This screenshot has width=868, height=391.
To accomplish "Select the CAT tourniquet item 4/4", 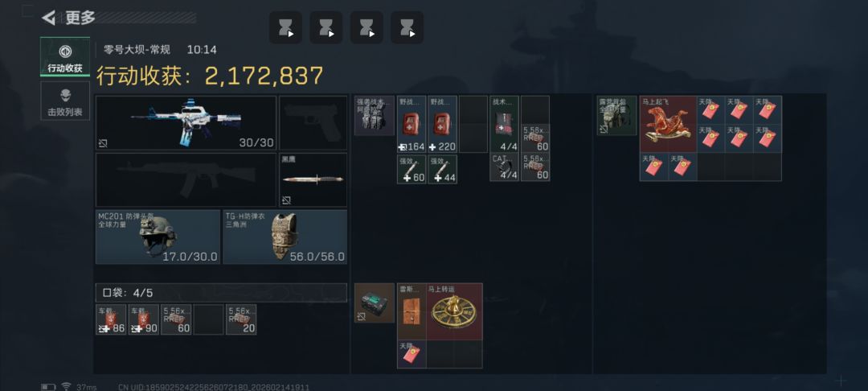I will pyautogui.click(x=504, y=167).
